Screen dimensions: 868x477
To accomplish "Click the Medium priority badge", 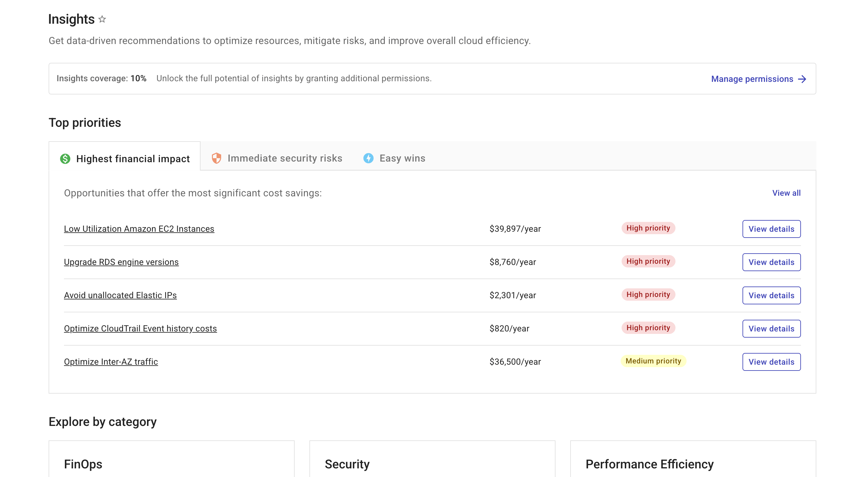I will [x=653, y=361].
